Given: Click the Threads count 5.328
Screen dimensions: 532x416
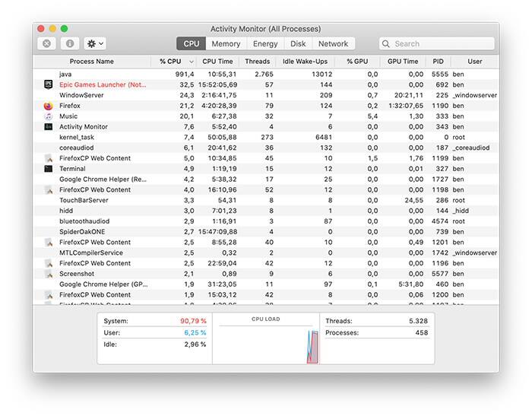Looking at the screenshot, I should coord(418,321).
